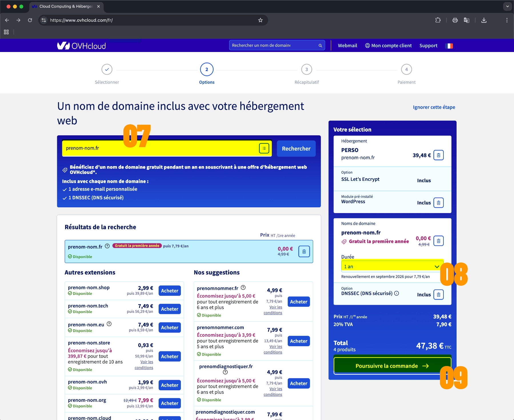Open the browser tab list chevron
This screenshot has height=420, width=514.
pyautogui.click(x=507, y=6)
